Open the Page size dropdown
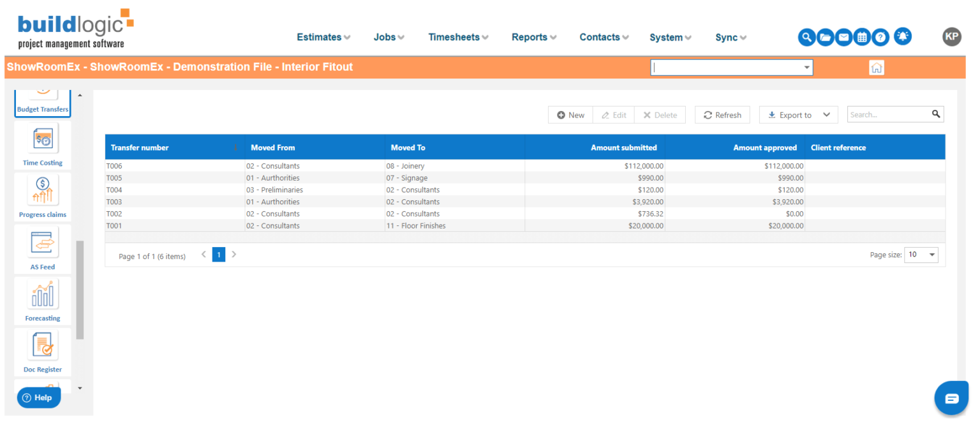Image resolution: width=980 pixels, height=427 pixels. click(921, 255)
